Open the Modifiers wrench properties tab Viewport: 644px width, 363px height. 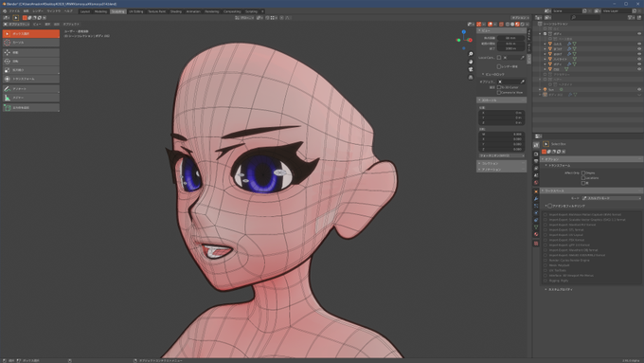point(536,199)
